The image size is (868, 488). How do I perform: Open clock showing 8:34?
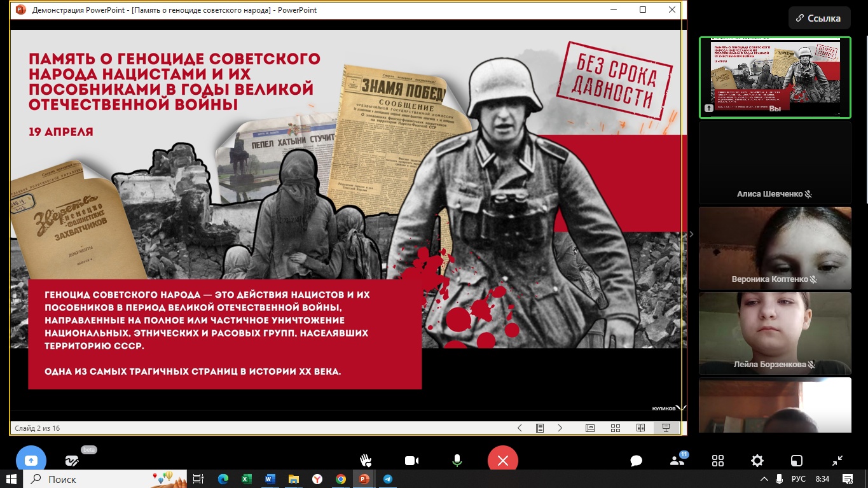tap(822, 478)
